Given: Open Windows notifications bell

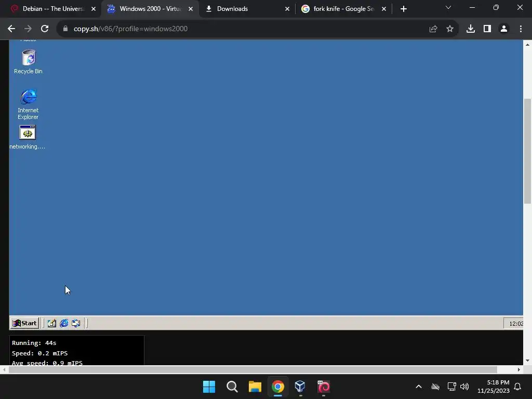Looking at the screenshot, I should pyautogui.click(x=517, y=387).
